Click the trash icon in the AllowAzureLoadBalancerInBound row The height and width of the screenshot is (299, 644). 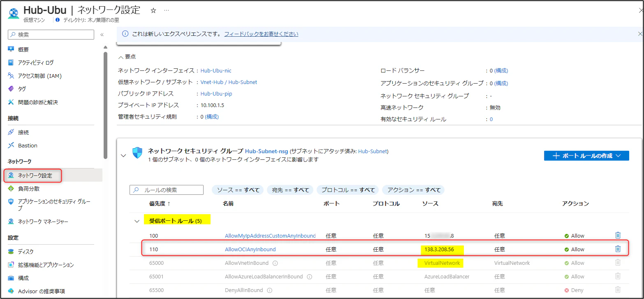618,276
